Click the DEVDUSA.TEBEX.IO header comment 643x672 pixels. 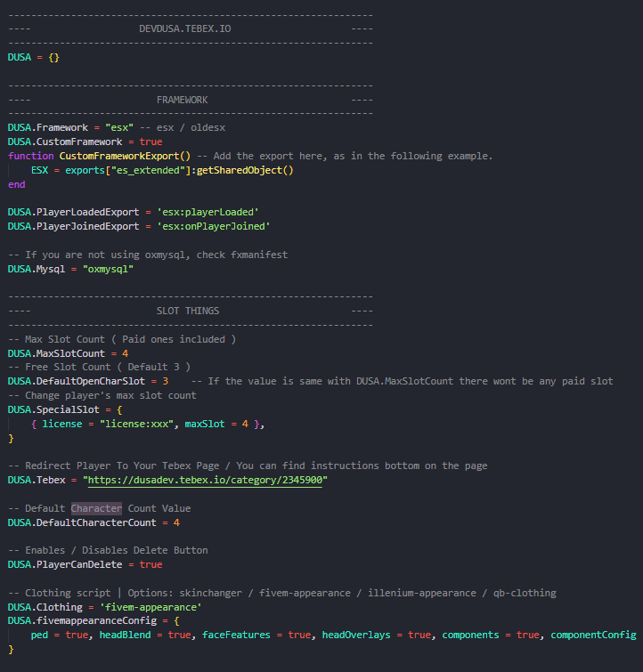(188, 28)
